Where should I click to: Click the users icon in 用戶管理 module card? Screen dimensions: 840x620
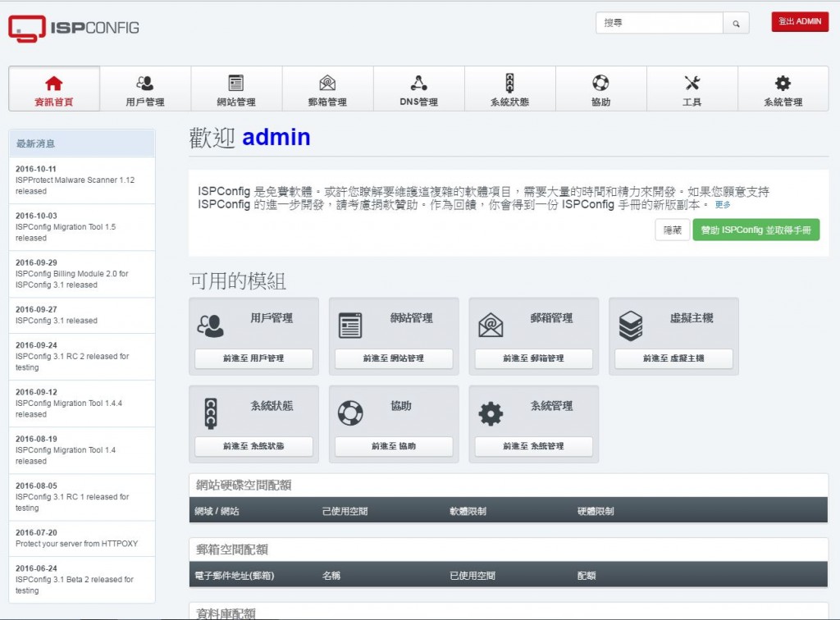(211, 326)
